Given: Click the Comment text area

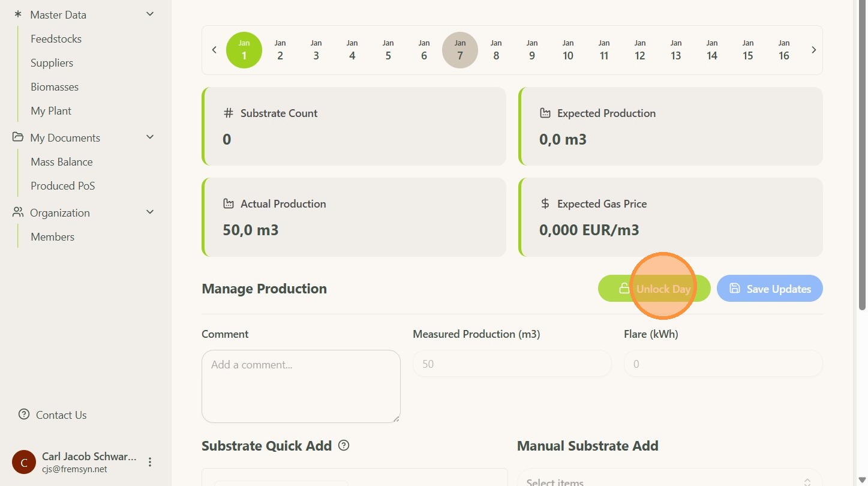Looking at the screenshot, I should (x=301, y=386).
